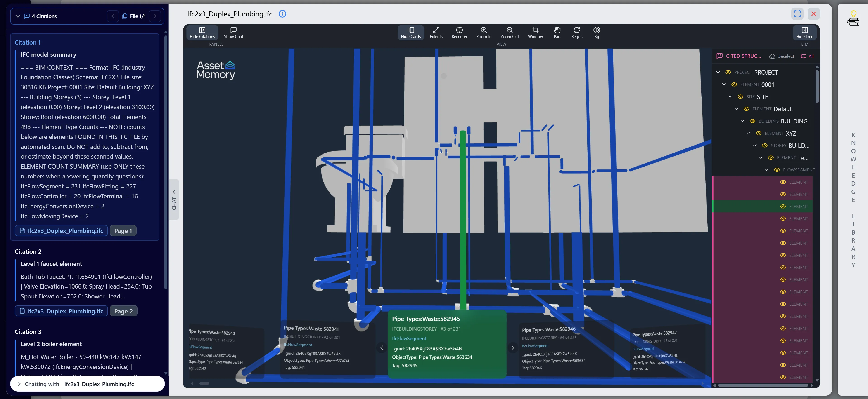This screenshot has width=868, height=399.
Task: Click the Deselect button in tree panel
Action: (x=781, y=56)
